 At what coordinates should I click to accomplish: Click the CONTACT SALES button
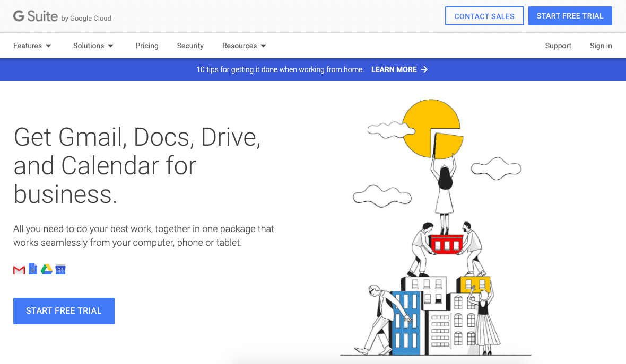pos(484,16)
